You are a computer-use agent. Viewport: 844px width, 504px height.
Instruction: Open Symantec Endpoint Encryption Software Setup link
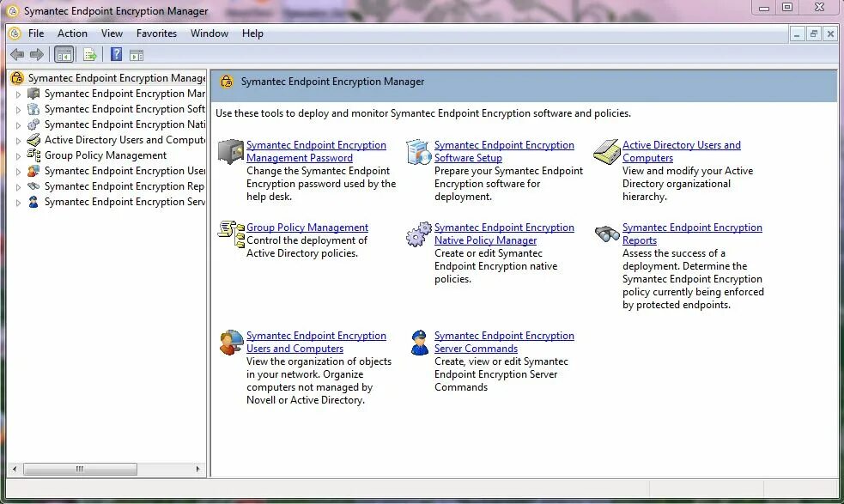point(504,151)
